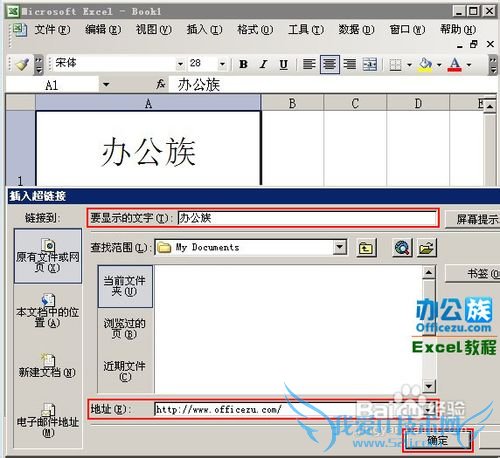Screen dimensions: 500x458
Task: Toggle Bold formatting
Action: point(243,64)
